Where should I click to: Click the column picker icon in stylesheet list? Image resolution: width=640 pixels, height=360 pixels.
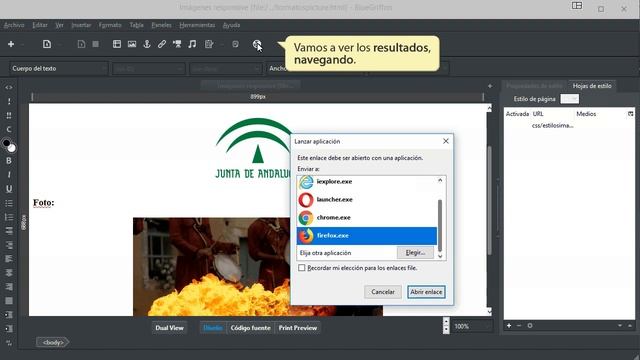[x=630, y=114]
